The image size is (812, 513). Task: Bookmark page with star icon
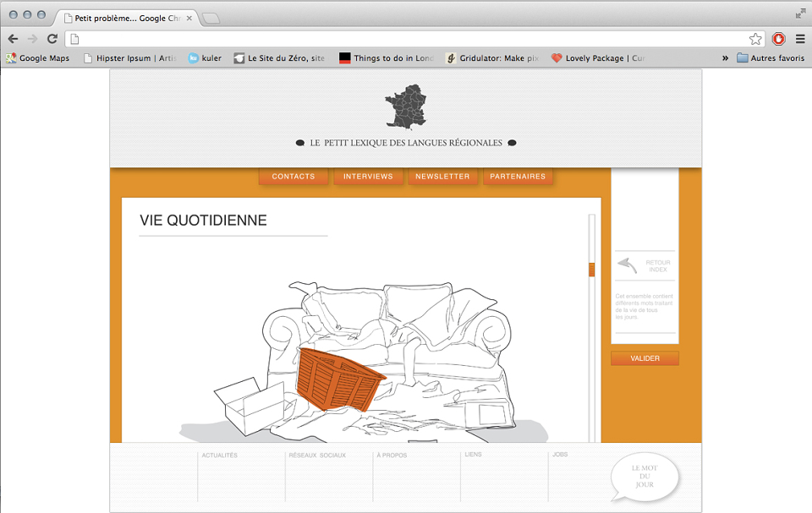pyautogui.click(x=755, y=39)
